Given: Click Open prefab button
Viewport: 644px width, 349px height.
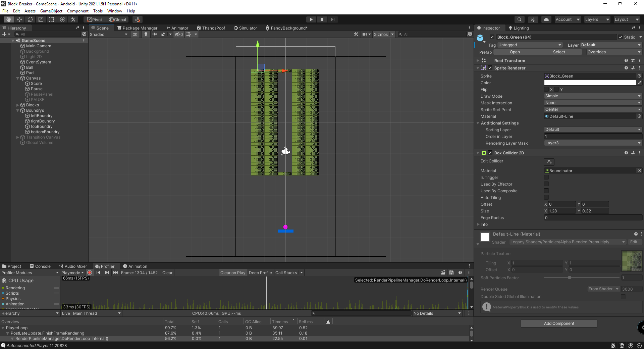Looking at the screenshot, I should [515, 52].
